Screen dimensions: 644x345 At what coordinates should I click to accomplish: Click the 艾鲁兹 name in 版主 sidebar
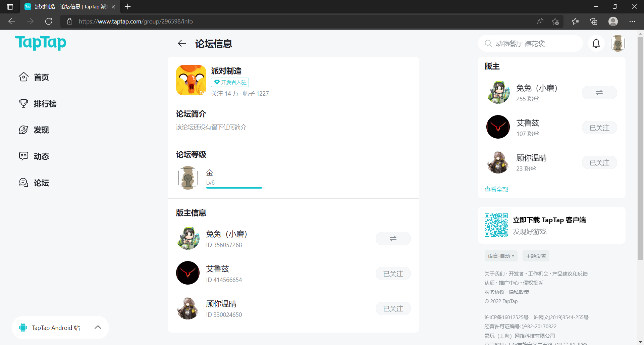click(x=528, y=123)
